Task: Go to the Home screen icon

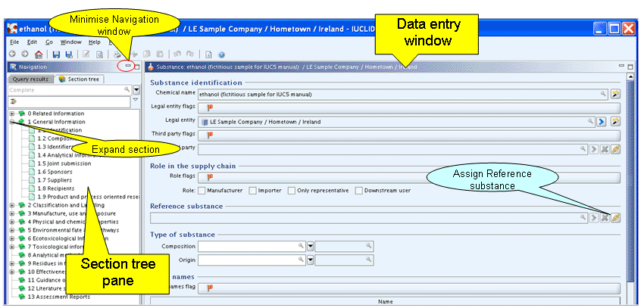Action: click(38, 54)
